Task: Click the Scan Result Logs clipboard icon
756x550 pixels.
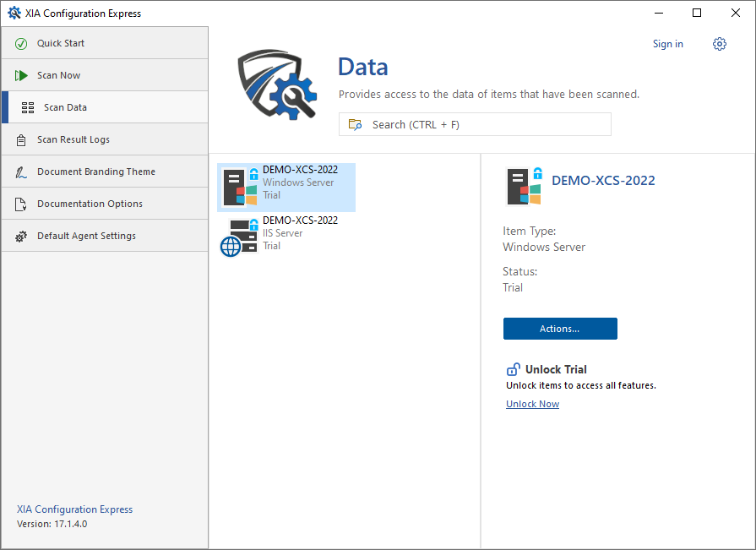Action: (21, 139)
